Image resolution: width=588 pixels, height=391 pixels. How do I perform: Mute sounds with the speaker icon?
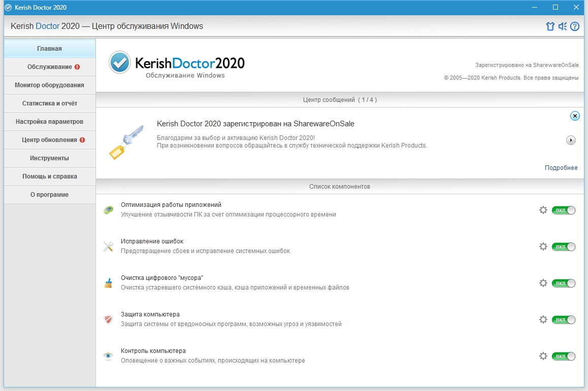click(563, 26)
